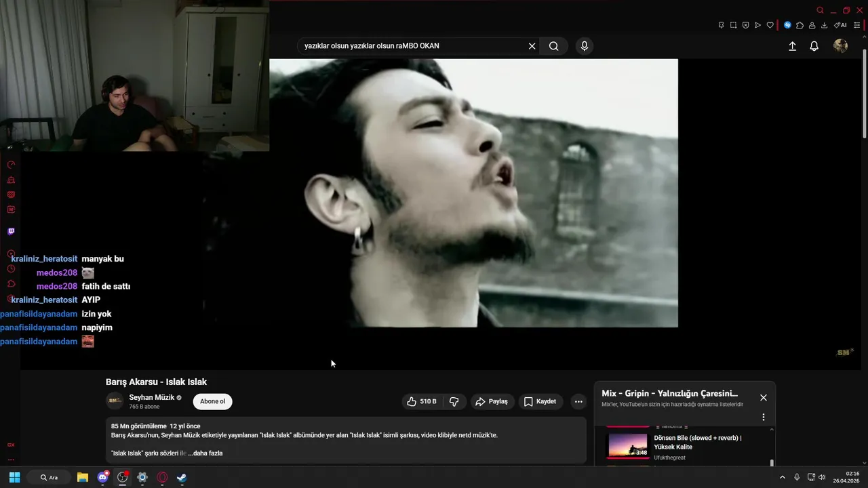This screenshot has height=488, width=868.
Task: Open the taskbar volume speaker icon
Action: (x=822, y=477)
